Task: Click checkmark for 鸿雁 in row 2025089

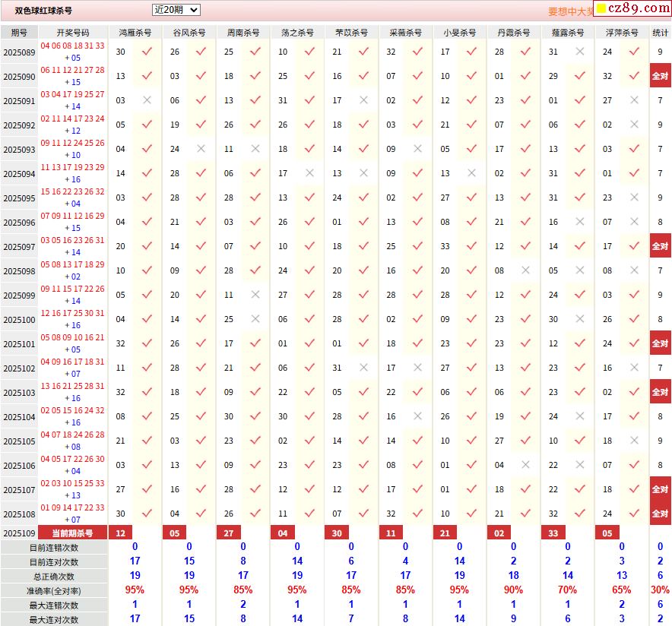Action: 147,52
